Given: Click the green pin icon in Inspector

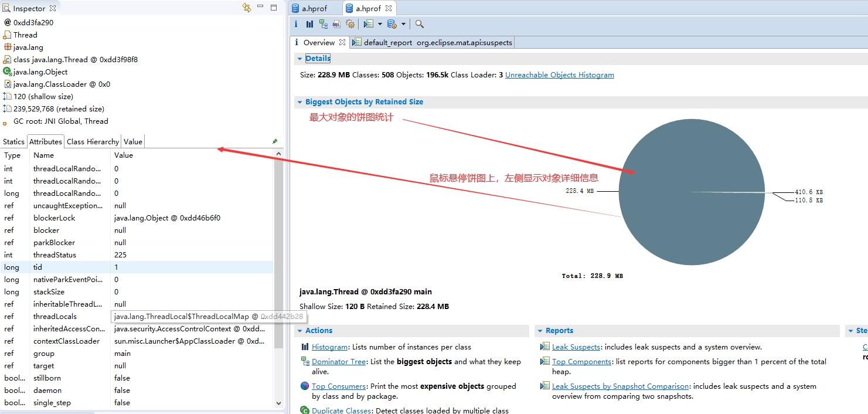Looking at the screenshot, I should [x=275, y=141].
